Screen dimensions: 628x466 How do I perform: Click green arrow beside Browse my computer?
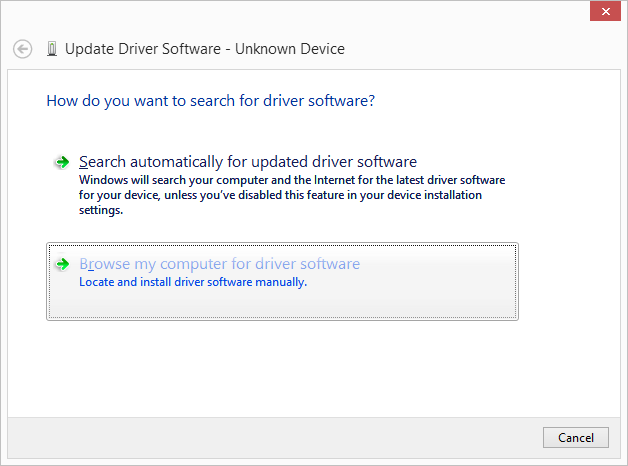click(62, 264)
